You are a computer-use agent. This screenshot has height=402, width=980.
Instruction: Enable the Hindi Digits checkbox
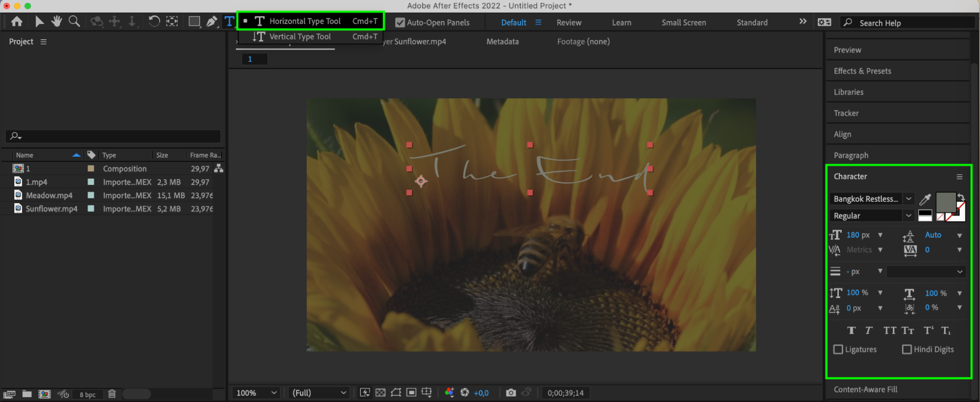click(907, 349)
